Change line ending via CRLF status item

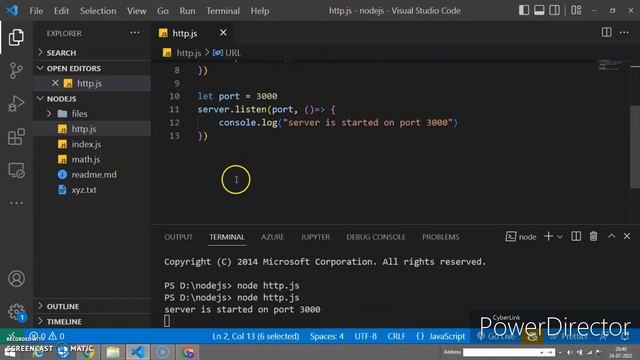click(x=396, y=336)
